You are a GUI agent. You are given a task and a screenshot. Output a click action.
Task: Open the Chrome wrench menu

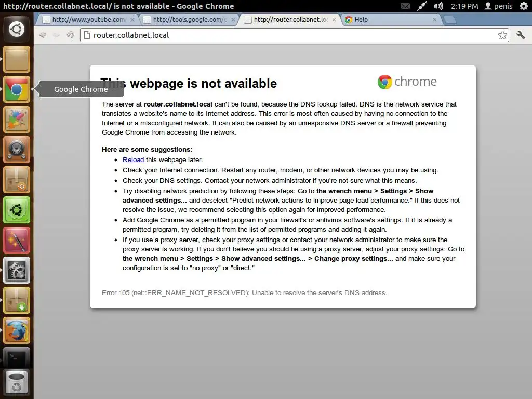pos(521,35)
